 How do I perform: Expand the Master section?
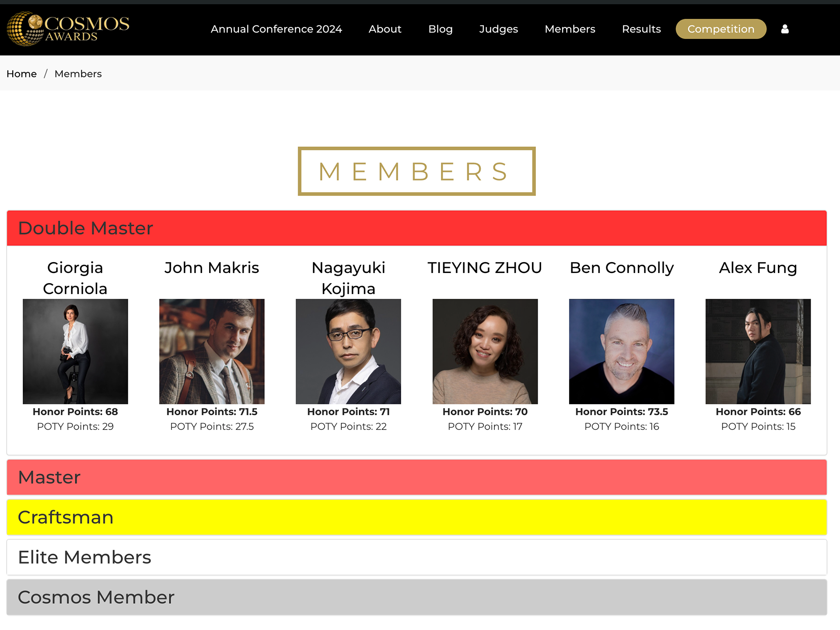(416, 477)
